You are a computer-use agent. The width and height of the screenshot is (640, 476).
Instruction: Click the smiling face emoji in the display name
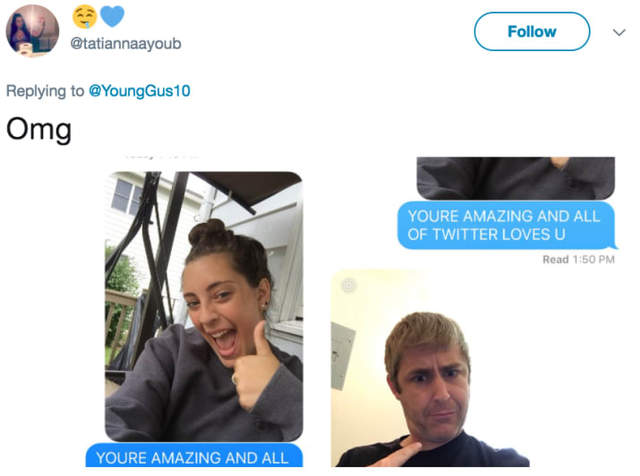(85, 17)
